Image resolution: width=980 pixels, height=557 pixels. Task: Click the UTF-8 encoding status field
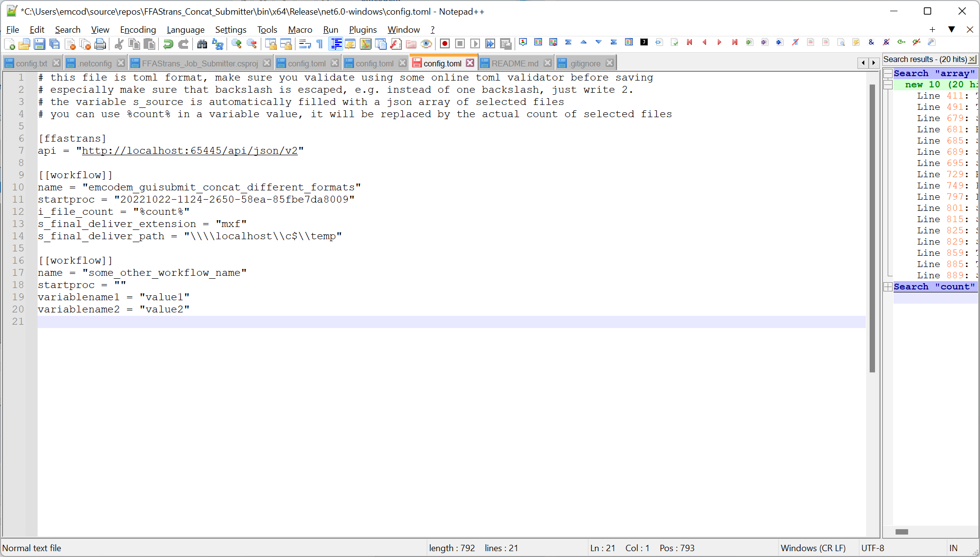point(873,548)
